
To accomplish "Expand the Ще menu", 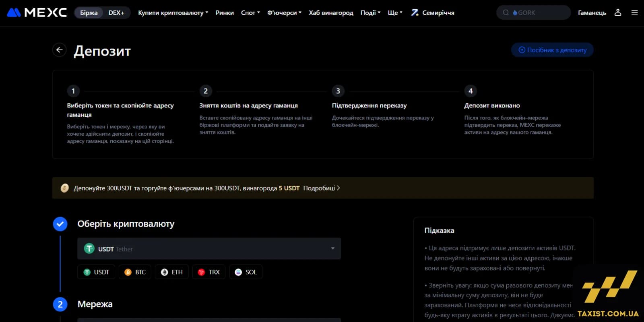I will [x=395, y=13].
